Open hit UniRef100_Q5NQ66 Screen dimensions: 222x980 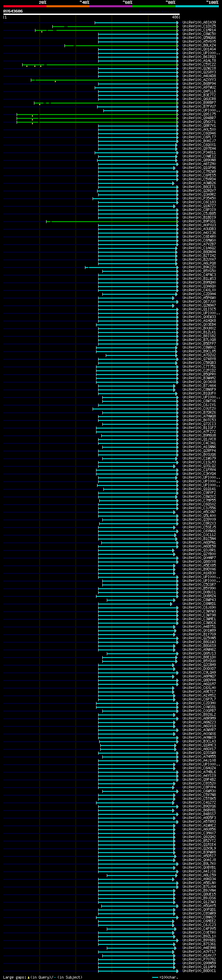click(x=199, y=38)
